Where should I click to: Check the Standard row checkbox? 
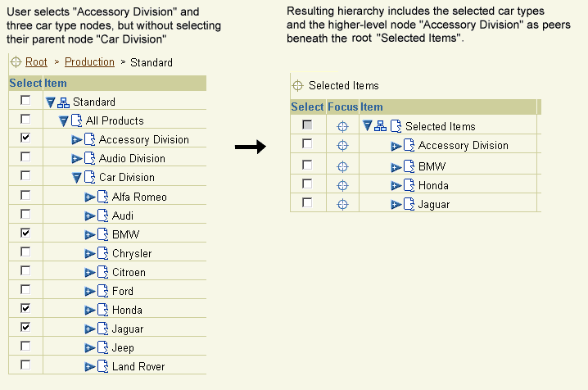click(25, 100)
